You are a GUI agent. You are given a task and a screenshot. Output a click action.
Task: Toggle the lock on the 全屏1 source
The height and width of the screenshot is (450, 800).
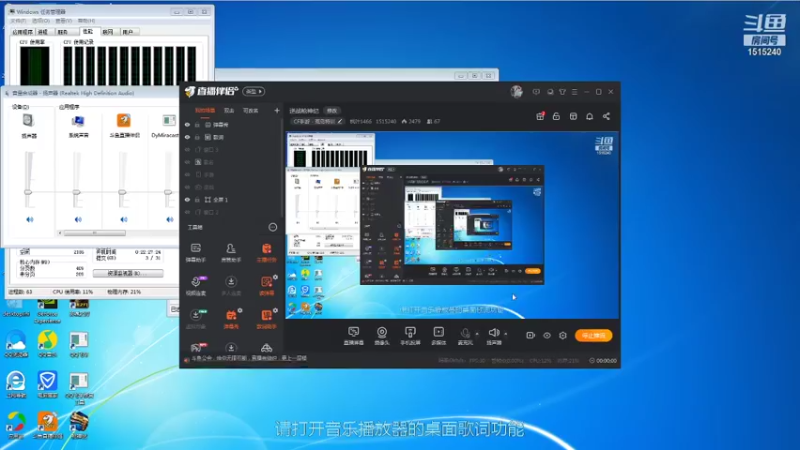[197, 199]
